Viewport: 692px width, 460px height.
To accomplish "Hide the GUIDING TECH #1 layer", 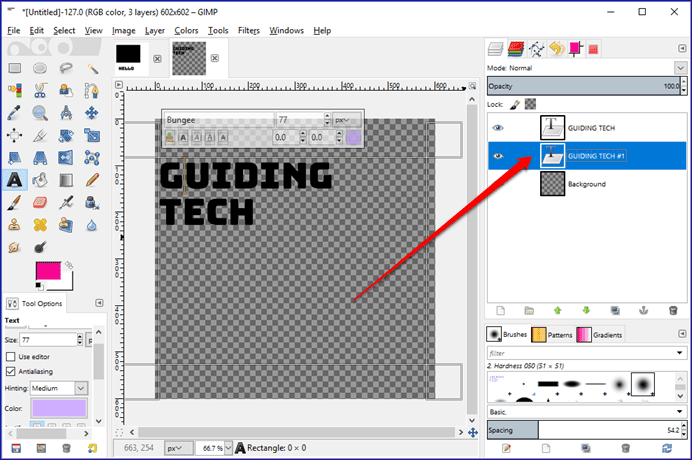I will (x=498, y=156).
